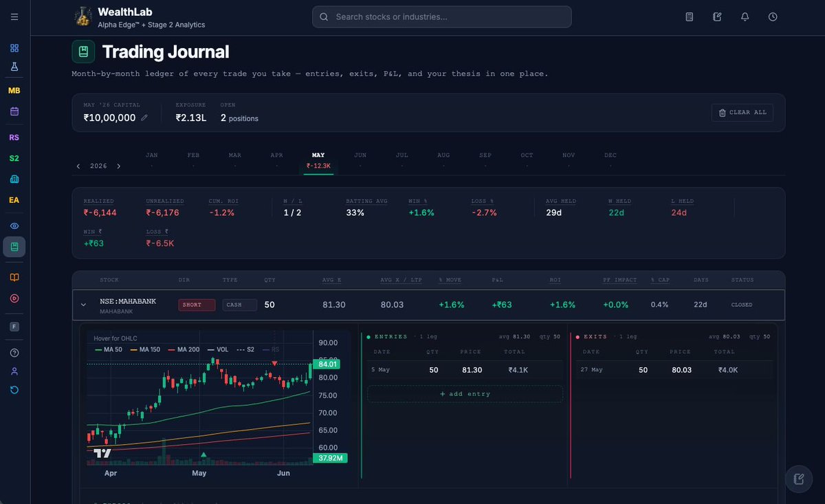Open the help question-mark icon
825x504 pixels.
coord(14,353)
